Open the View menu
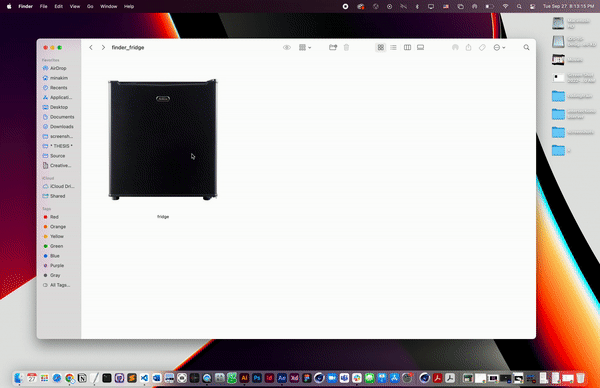Image resolution: width=600 pixels, height=388 pixels. (75, 6)
